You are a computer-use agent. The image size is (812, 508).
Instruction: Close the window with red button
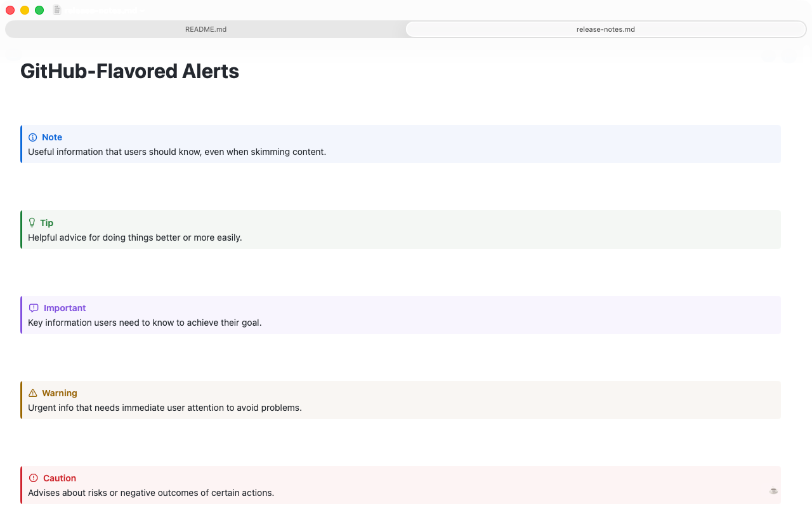coord(10,10)
